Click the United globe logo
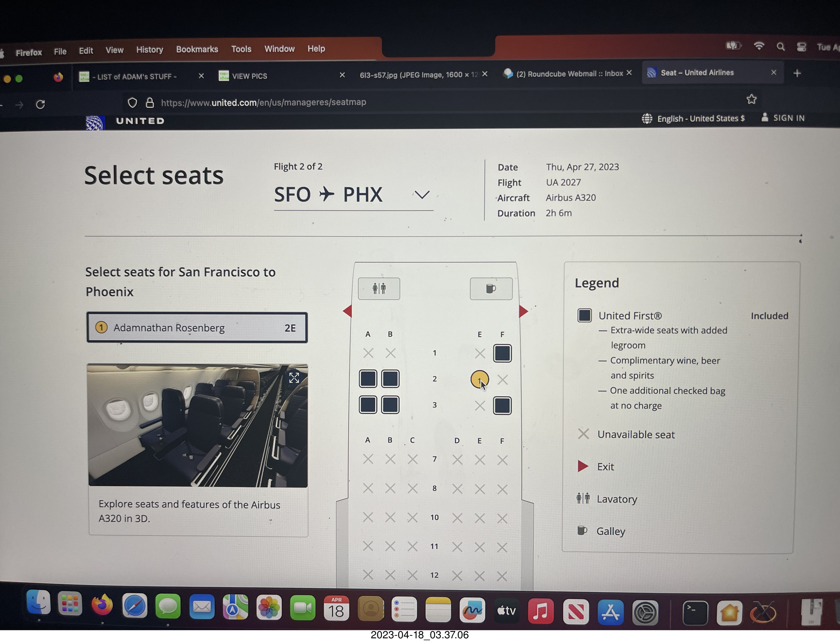Viewport: 840px width, 641px height. tap(95, 122)
